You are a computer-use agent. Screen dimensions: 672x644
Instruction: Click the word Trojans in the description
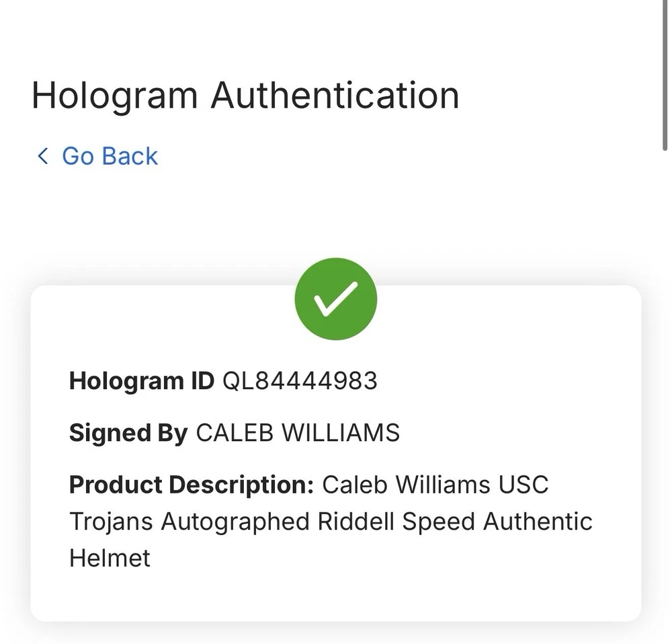tap(111, 521)
